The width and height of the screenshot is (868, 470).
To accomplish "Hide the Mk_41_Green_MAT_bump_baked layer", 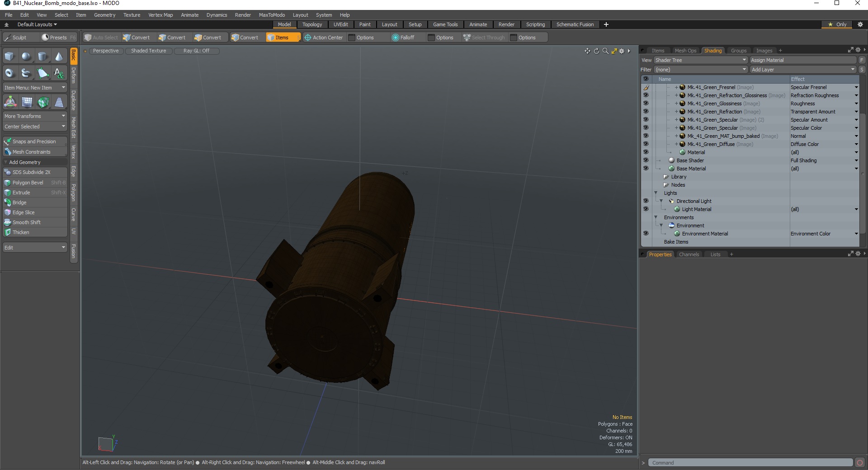I will click(646, 136).
